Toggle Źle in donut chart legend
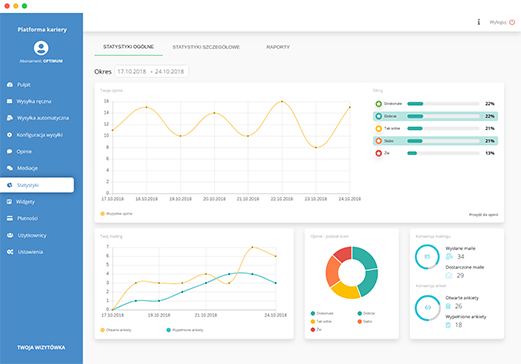The width and height of the screenshot is (521, 364). tap(316, 330)
